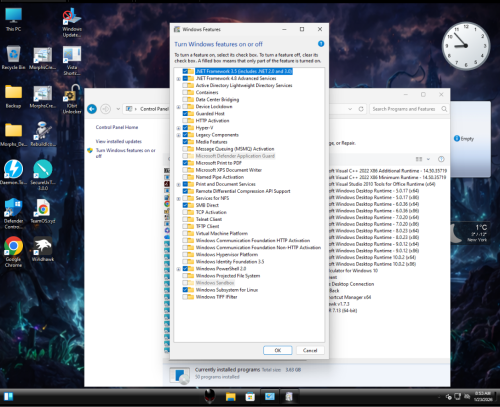The width and height of the screenshot is (500, 407).
Task: Click Turn Windows features on or off link
Action: (x=125, y=153)
